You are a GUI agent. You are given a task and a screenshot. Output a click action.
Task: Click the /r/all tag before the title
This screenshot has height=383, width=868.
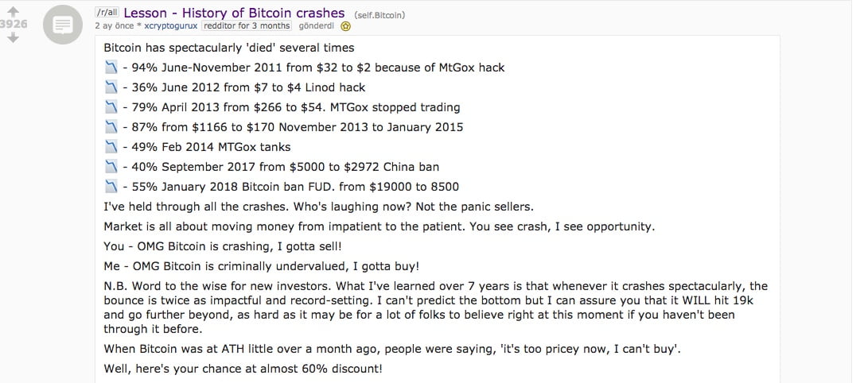click(x=107, y=14)
